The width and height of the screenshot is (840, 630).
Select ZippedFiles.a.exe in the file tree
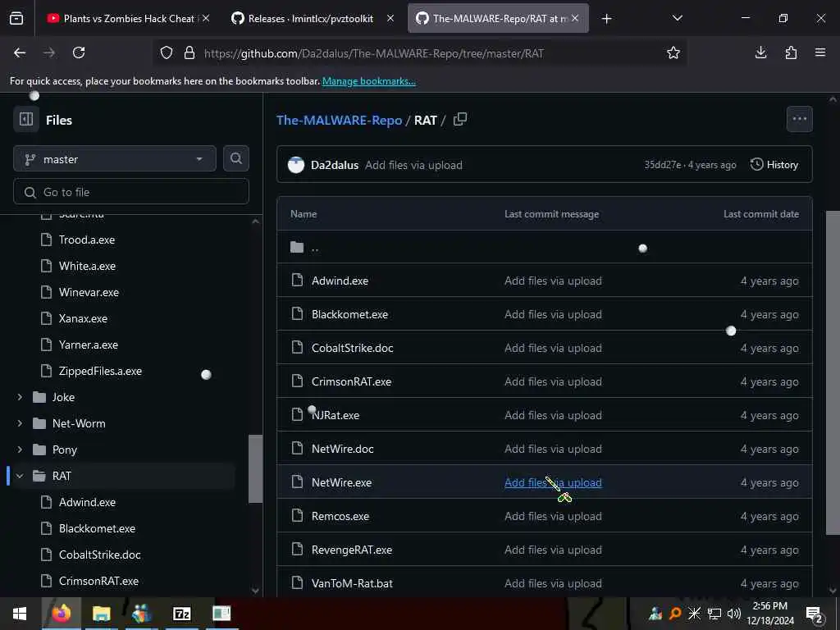[100, 371]
